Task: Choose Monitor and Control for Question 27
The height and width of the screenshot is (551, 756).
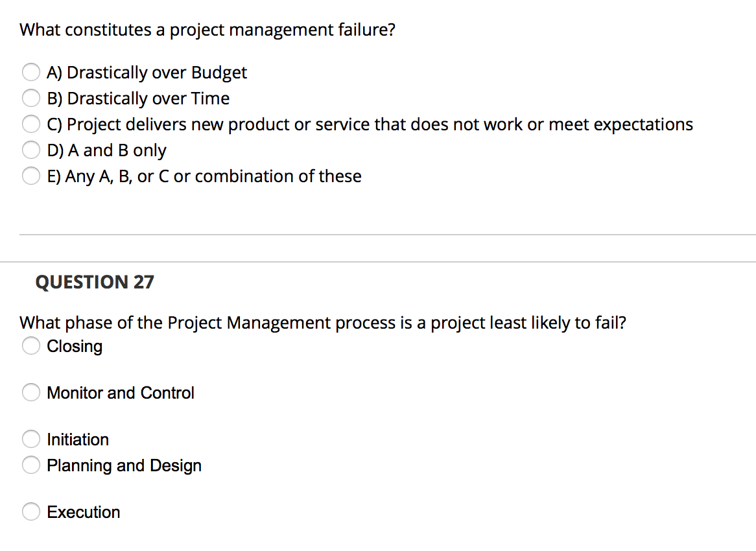Action: (30, 392)
